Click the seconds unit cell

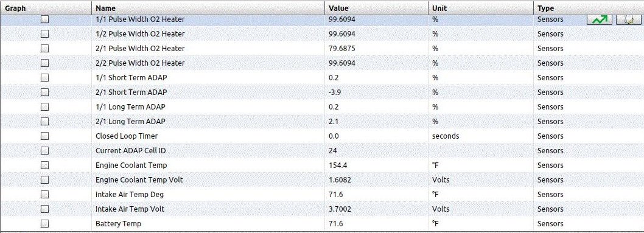446,136
